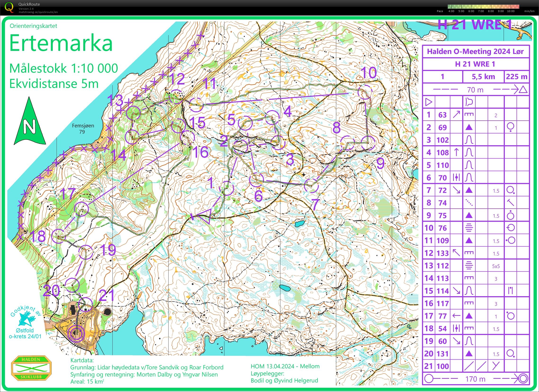The width and height of the screenshot is (539, 392).
Task: Click the northwest arrow in row 12
Action: click(x=456, y=253)
